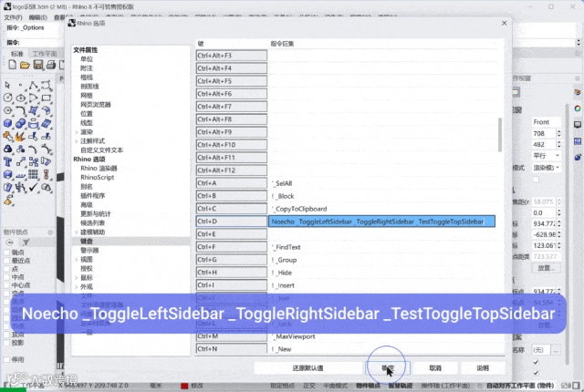Click the display monitor icon on right sidebar
Screen dimensions: 584x392
(x=578, y=125)
